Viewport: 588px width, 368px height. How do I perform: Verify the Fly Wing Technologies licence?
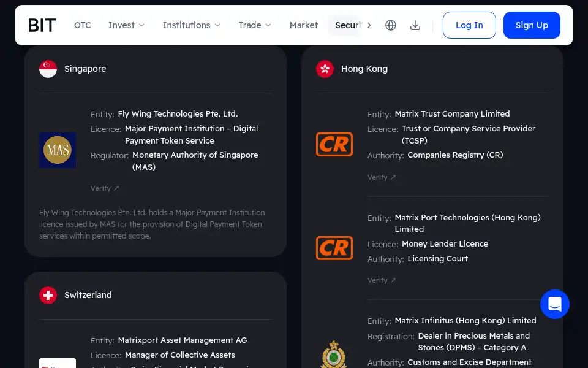(x=105, y=188)
